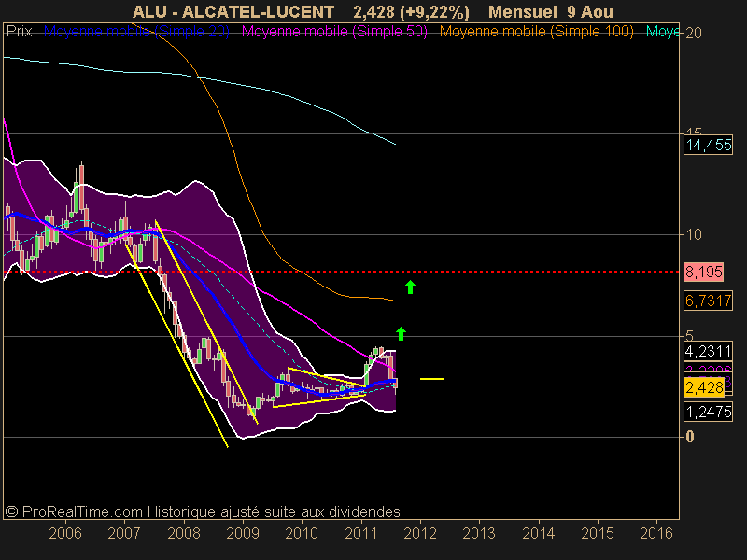Click the yellow 2,428 current price tag
The width and height of the screenshot is (747, 560).
click(x=704, y=387)
